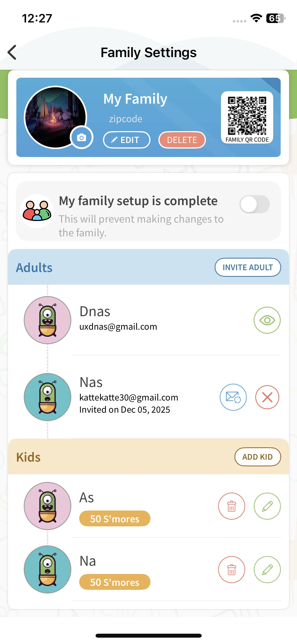Cancel the invite for Nas

[x=267, y=397]
